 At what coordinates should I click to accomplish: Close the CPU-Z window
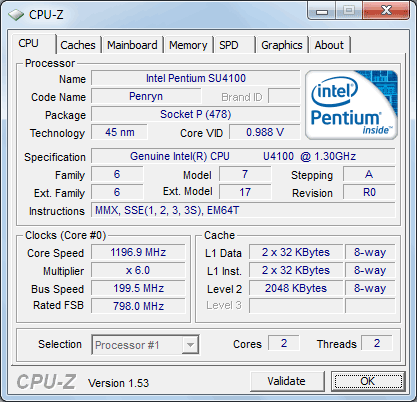pyautogui.click(x=386, y=11)
